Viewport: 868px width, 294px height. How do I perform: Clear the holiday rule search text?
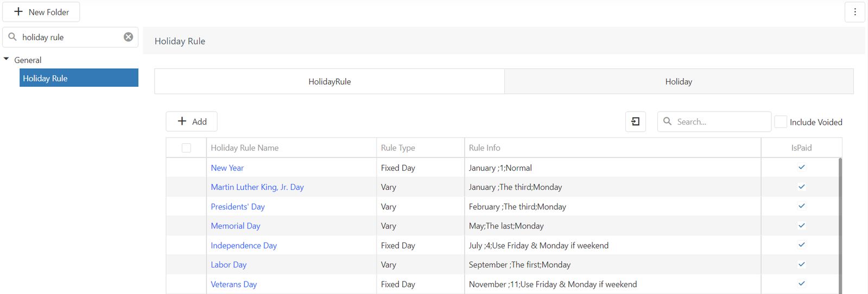pyautogui.click(x=128, y=37)
